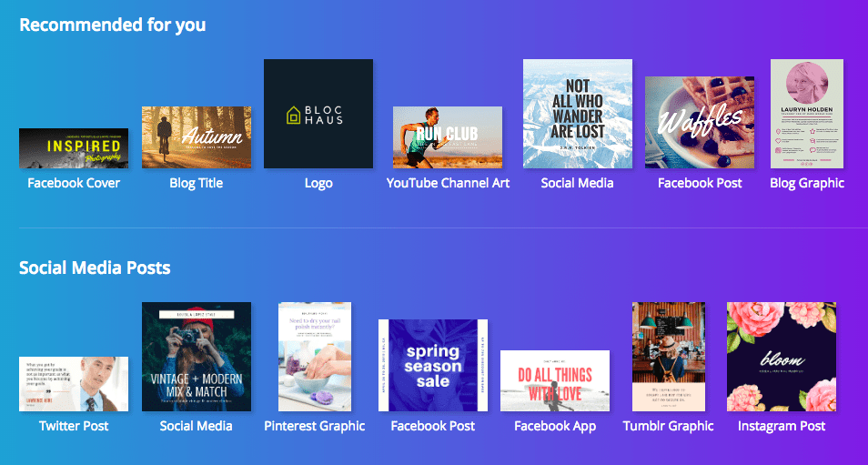Pick the Spring Season Sale thumbnail
Screen dimensions: 868x465
(433, 366)
